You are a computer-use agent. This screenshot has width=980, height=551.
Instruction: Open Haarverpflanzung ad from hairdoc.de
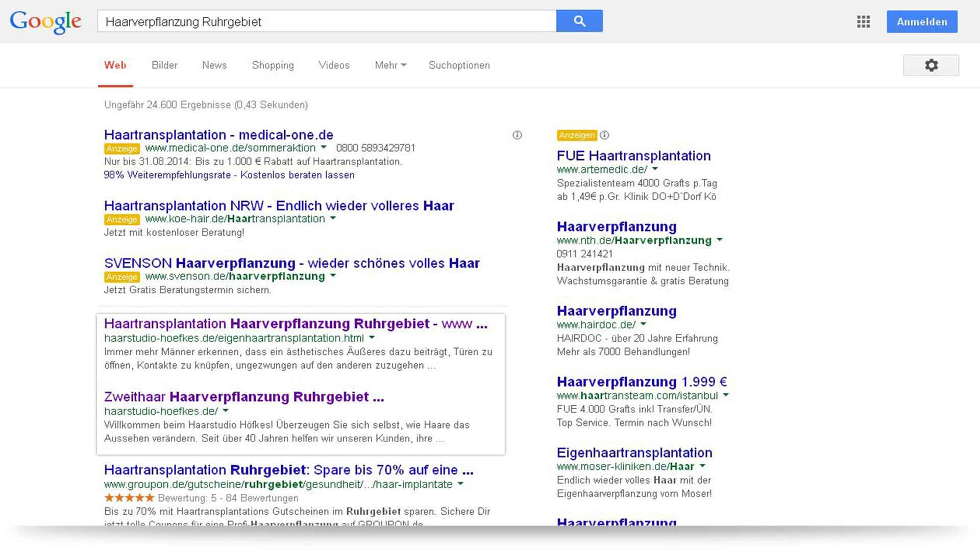617,311
